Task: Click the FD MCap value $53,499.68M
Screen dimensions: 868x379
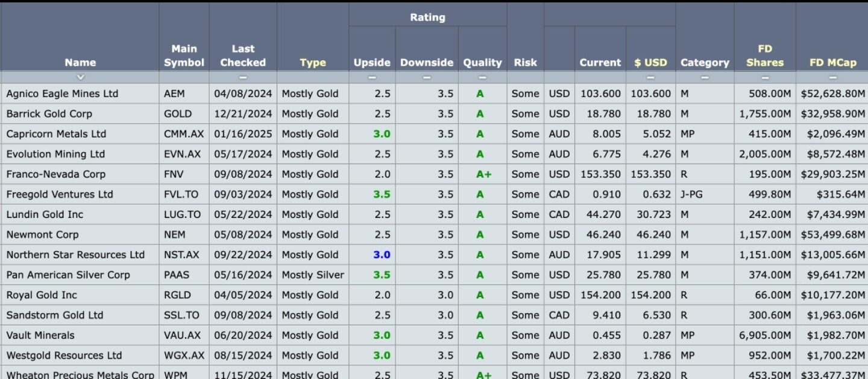Action: tap(833, 235)
